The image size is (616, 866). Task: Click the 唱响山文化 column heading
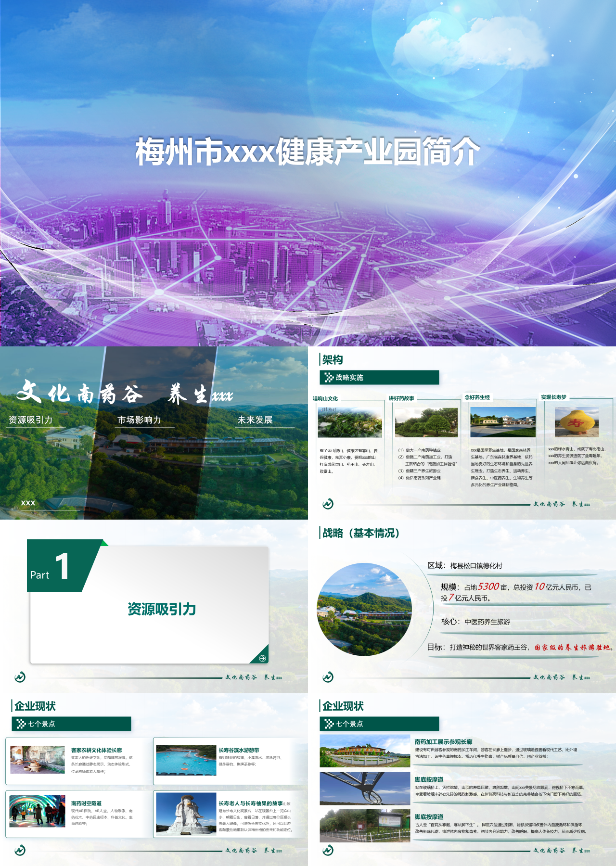(x=325, y=398)
